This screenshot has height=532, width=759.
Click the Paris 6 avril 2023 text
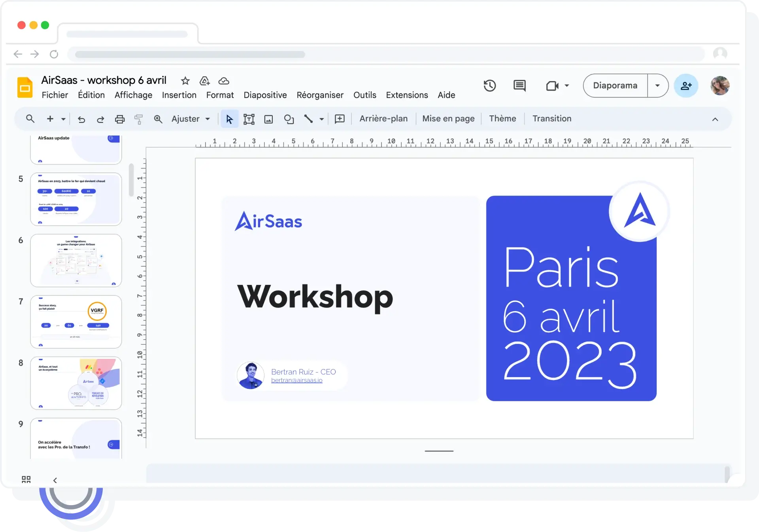[570, 317]
